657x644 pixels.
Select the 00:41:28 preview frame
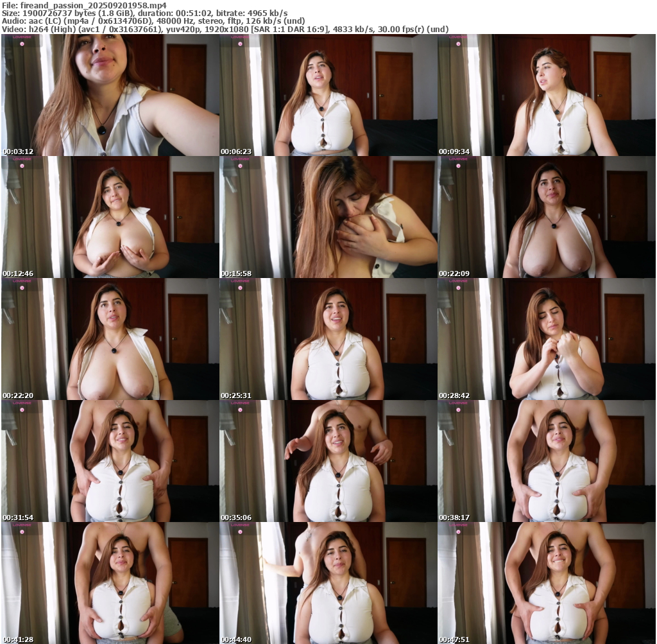[x=110, y=582]
